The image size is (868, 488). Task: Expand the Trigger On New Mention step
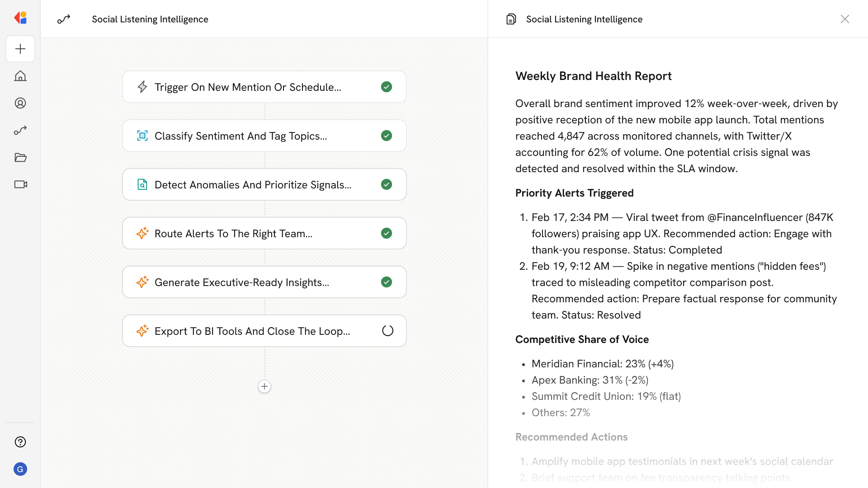pos(248,87)
